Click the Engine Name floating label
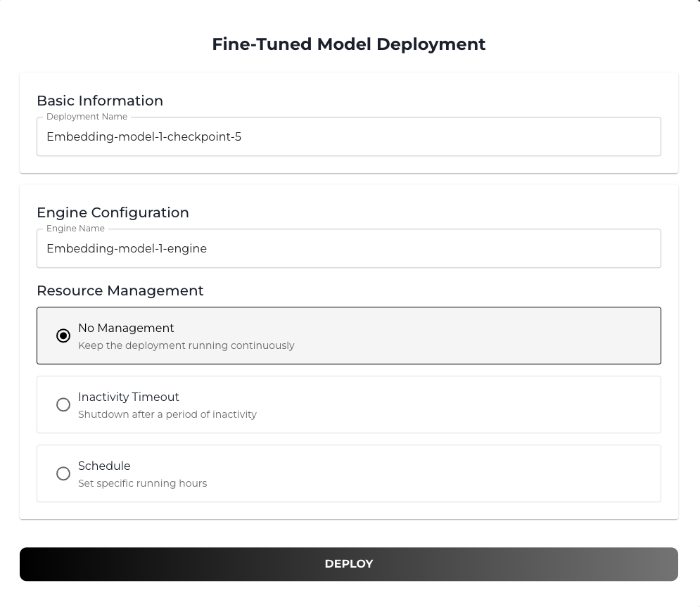700x607 pixels. tap(75, 228)
